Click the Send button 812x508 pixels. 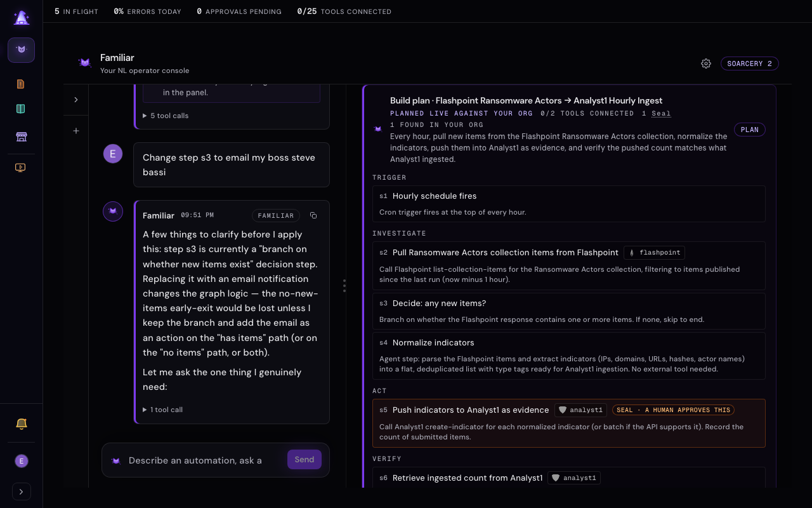coord(304,460)
